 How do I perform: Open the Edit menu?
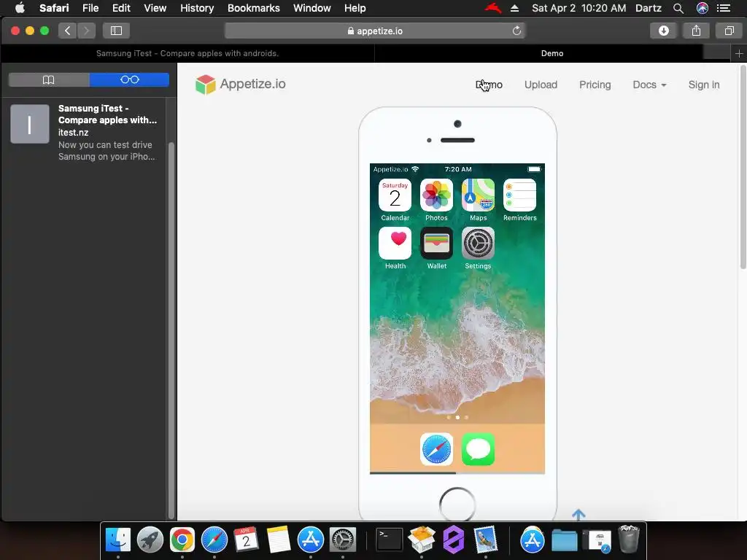pyautogui.click(x=121, y=8)
